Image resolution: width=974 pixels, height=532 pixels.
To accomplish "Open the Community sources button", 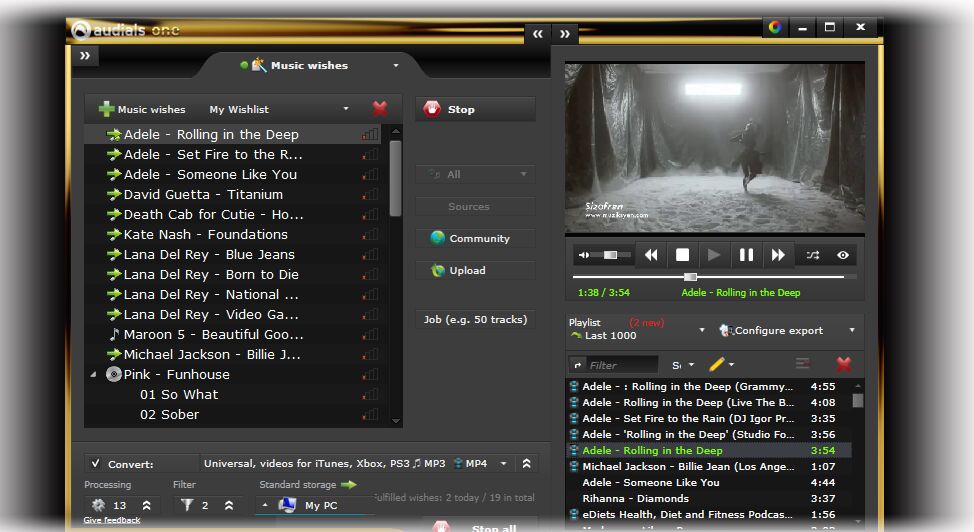I will tap(475, 238).
